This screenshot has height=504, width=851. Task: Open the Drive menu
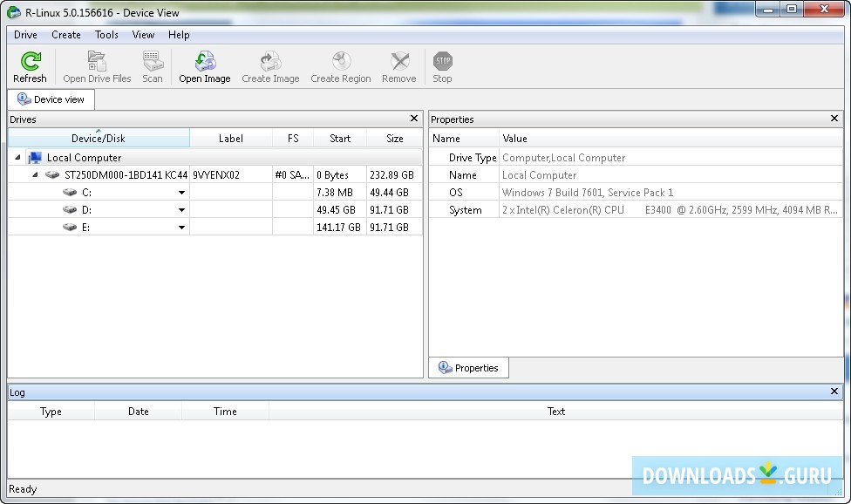click(x=25, y=35)
